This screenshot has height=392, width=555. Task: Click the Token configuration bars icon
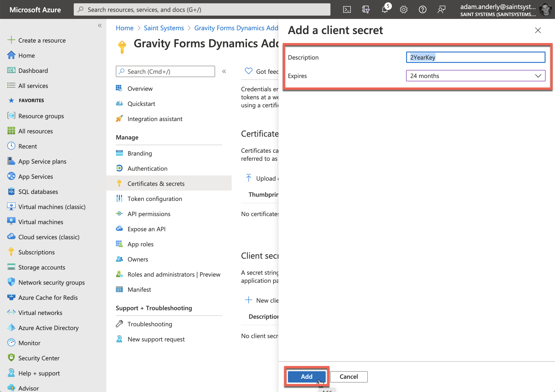pos(119,199)
